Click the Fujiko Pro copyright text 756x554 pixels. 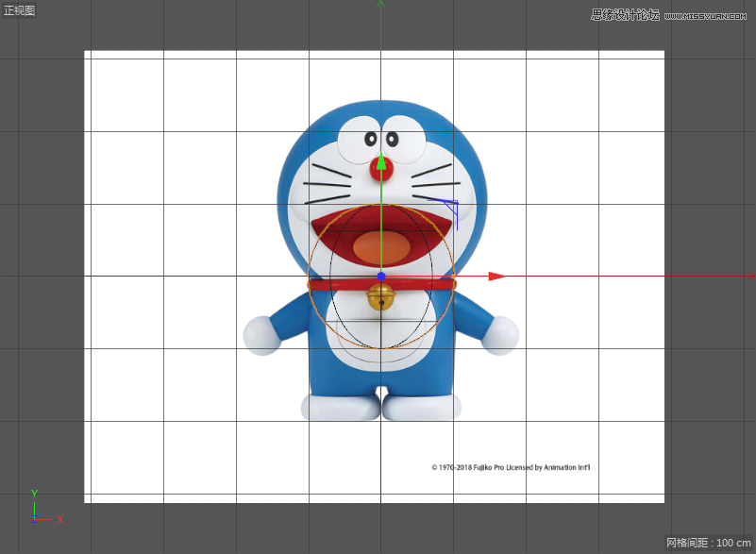click(510, 466)
